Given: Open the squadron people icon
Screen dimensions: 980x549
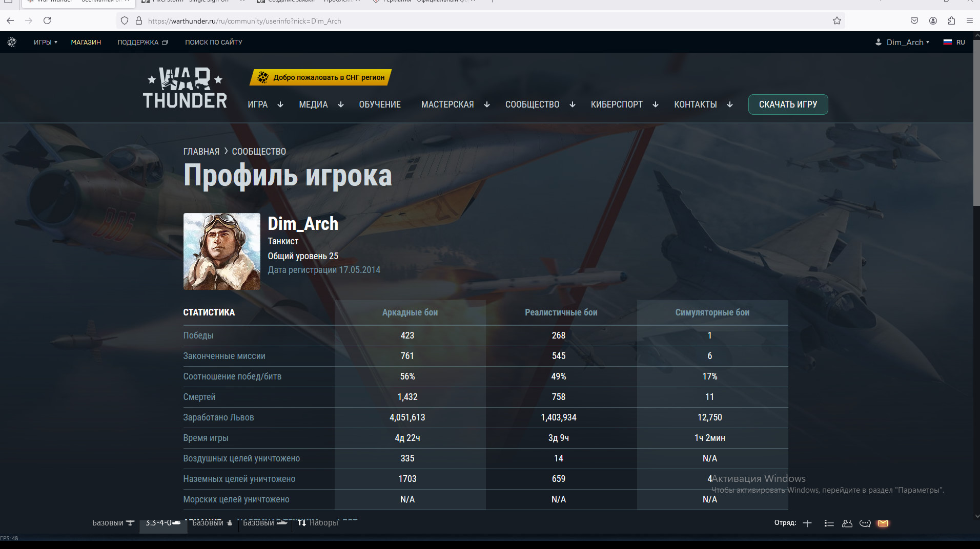Looking at the screenshot, I should coord(847,523).
